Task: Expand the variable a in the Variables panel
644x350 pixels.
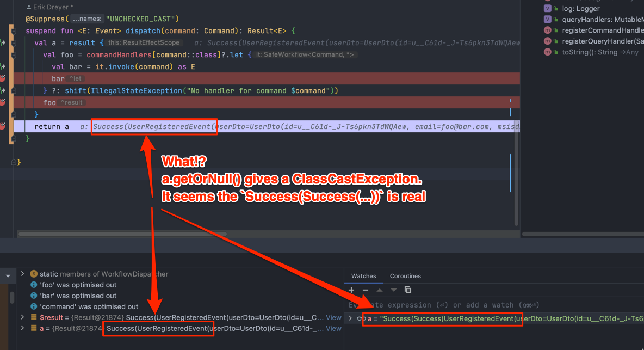Action: [x=22, y=328]
